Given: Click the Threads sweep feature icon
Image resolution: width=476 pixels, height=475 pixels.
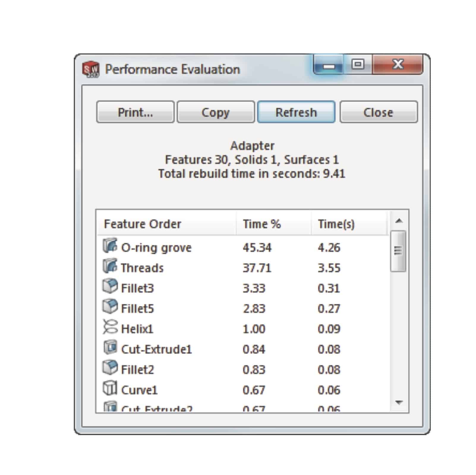Looking at the screenshot, I should pos(110,266).
